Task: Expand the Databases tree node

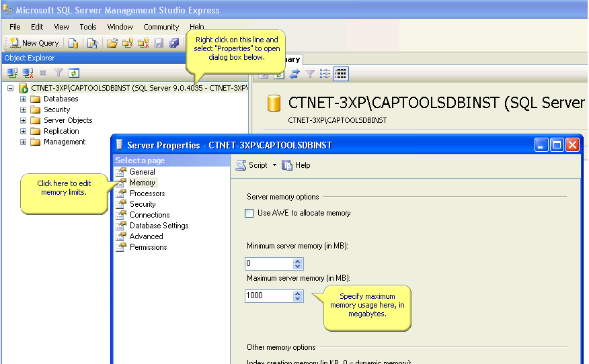Action: click(x=24, y=99)
